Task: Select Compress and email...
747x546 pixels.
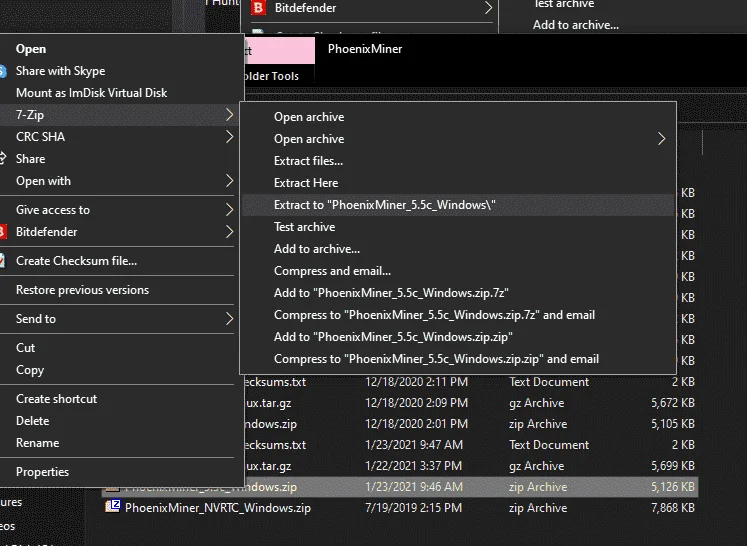Action: click(x=458, y=271)
